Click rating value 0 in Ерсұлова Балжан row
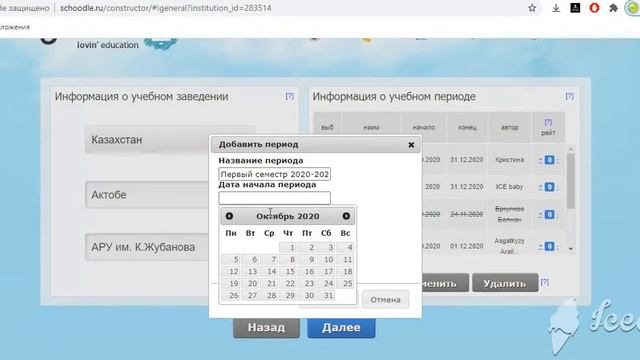The image size is (640, 360). pyautogui.click(x=549, y=214)
